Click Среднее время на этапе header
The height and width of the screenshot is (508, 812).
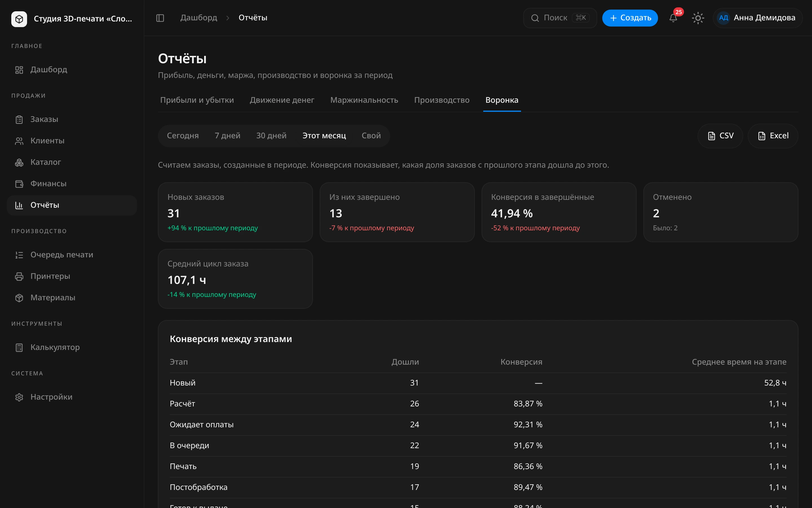739,362
